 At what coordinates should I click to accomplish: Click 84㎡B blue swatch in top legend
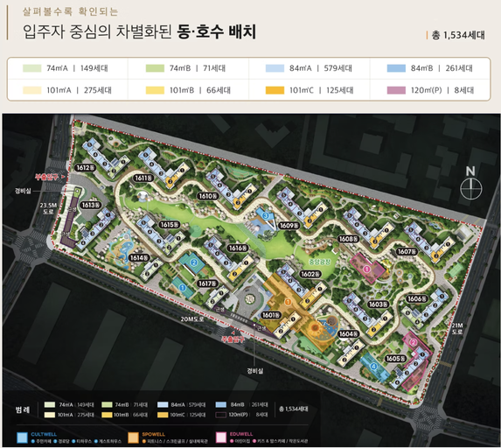pyautogui.click(x=396, y=68)
